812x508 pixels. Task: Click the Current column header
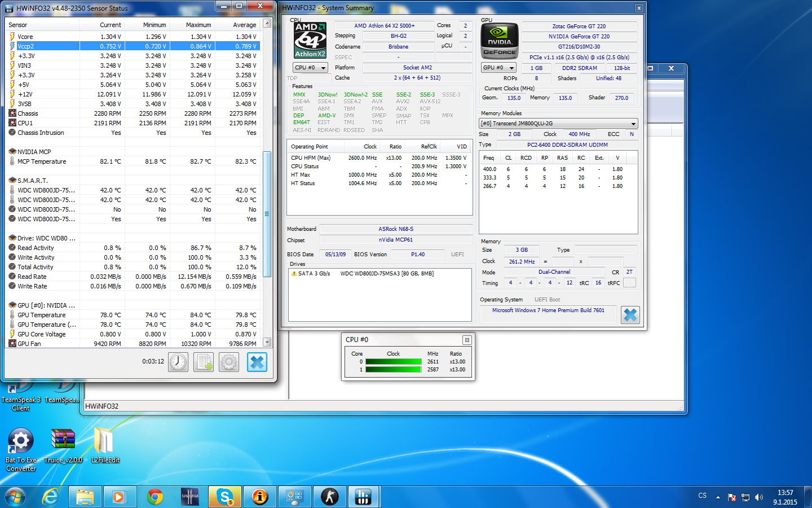pos(102,25)
